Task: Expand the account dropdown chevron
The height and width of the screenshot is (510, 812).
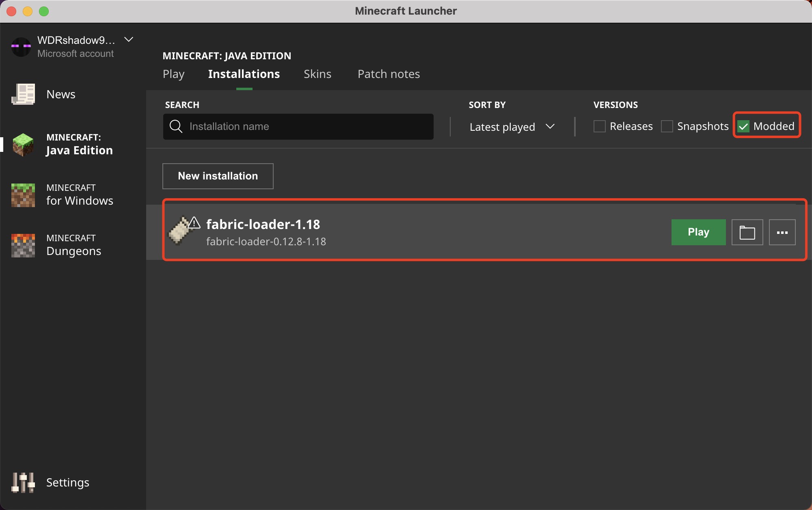Action: click(129, 40)
